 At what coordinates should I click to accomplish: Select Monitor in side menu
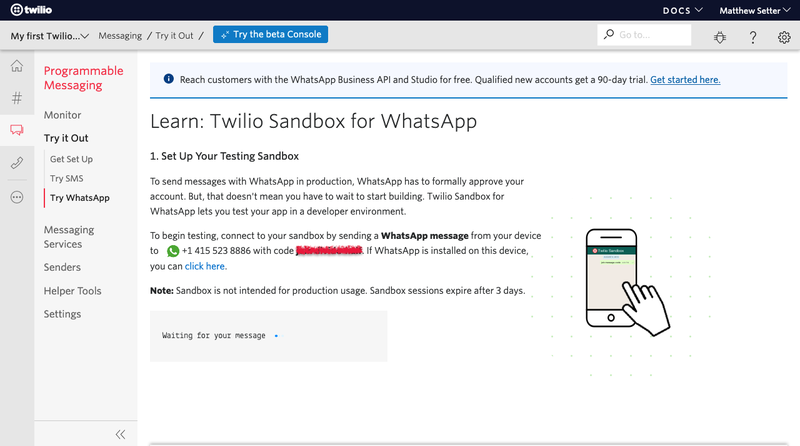62,115
